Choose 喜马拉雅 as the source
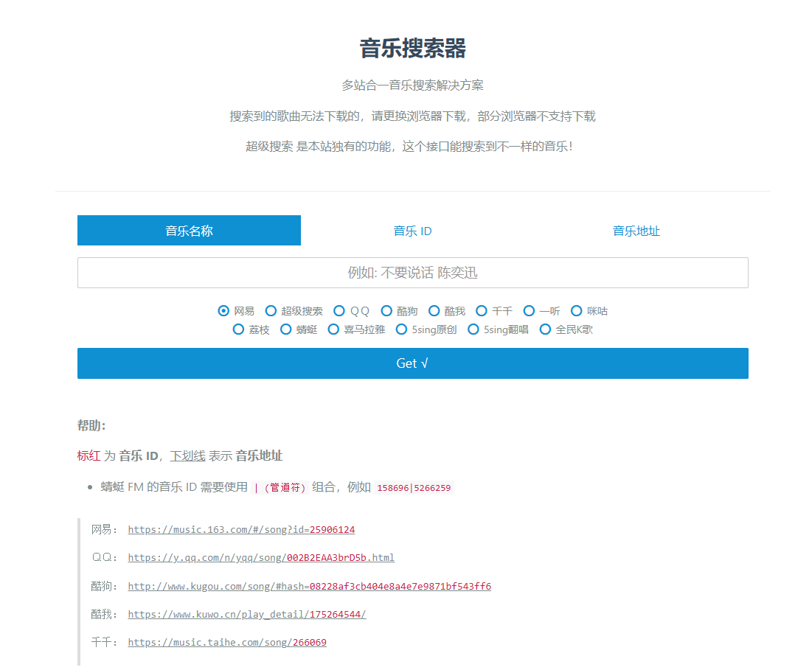The image size is (812, 670). pos(334,329)
